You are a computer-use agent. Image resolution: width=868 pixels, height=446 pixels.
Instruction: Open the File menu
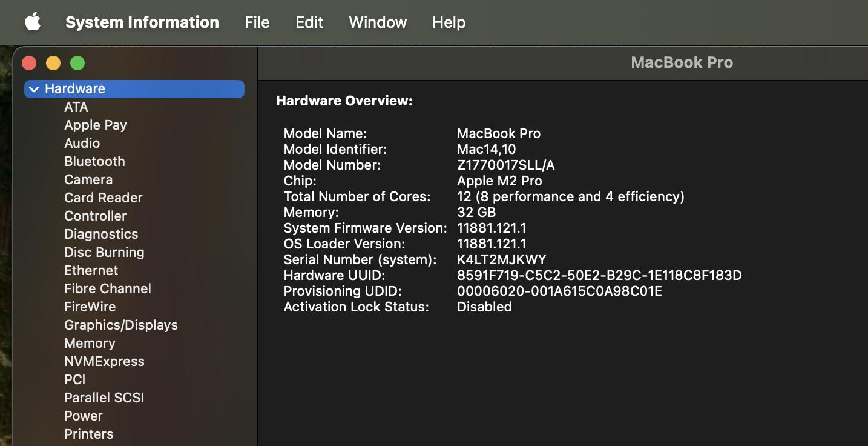257,22
